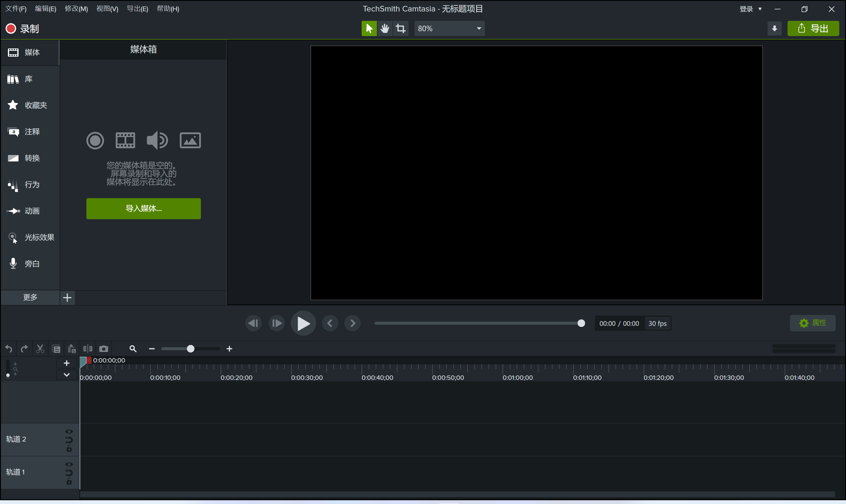Open the 动画 animations panel
Viewport: 846px width, 504px height.
30,211
